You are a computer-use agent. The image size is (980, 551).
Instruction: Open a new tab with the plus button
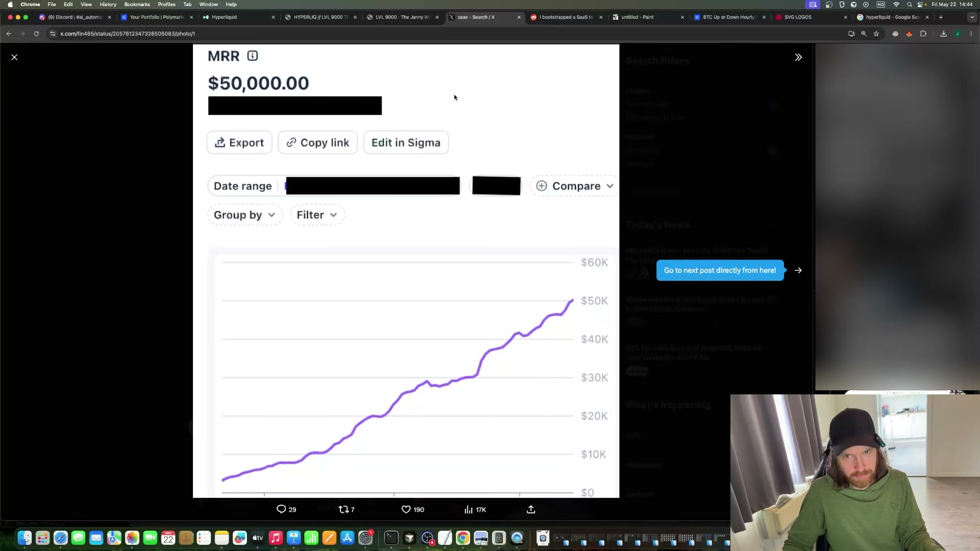tap(941, 17)
